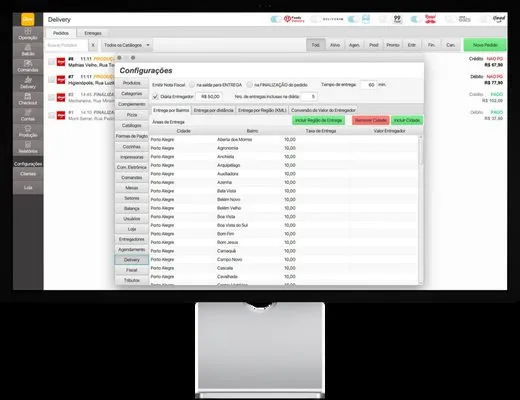Viewport: 520px width, 400px height.
Task: Open the Delivery sidebar section
Action: 28,83
